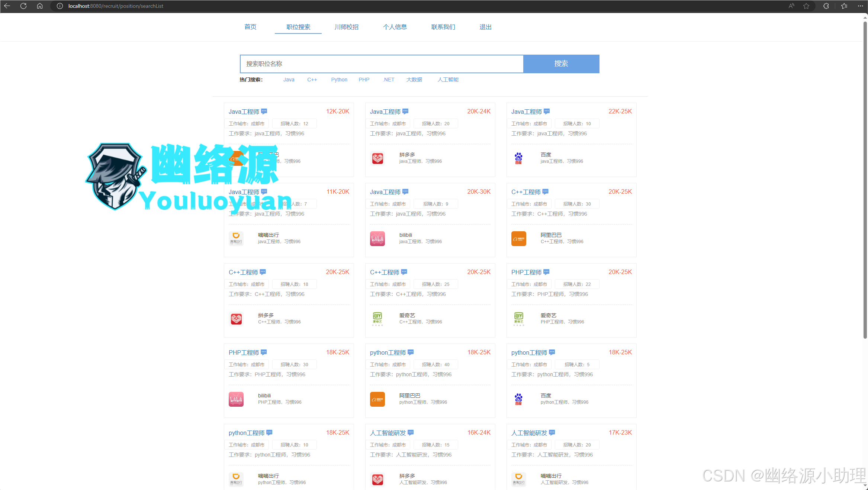The height and width of the screenshot is (490, 868).
Task: Click chat icon beside 22K-25K Java工程师
Action: point(547,111)
